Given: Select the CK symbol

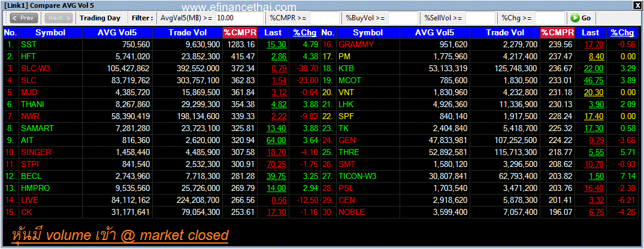Looking at the screenshot, I should point(26,212).
